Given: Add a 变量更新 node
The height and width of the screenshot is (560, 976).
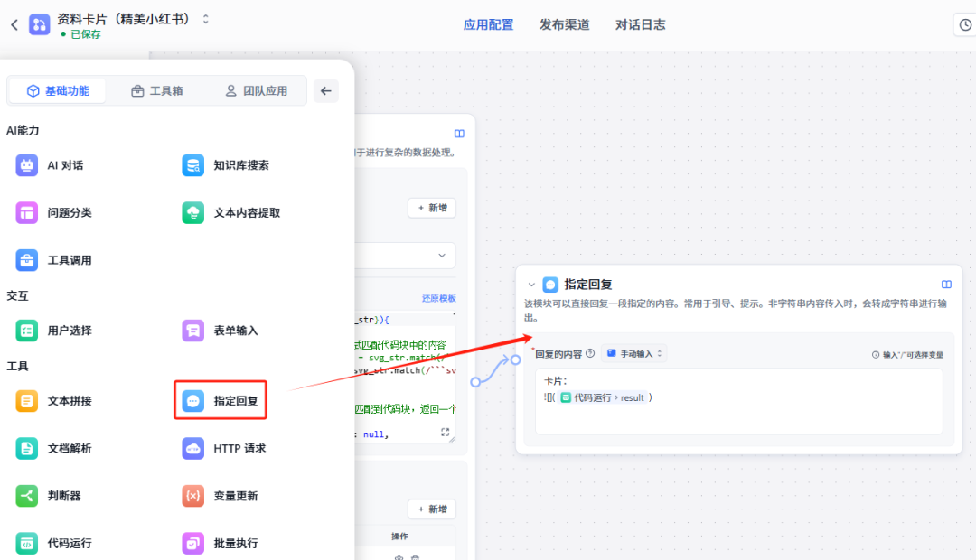Looking at the screenshot, I should coord(220,496).
